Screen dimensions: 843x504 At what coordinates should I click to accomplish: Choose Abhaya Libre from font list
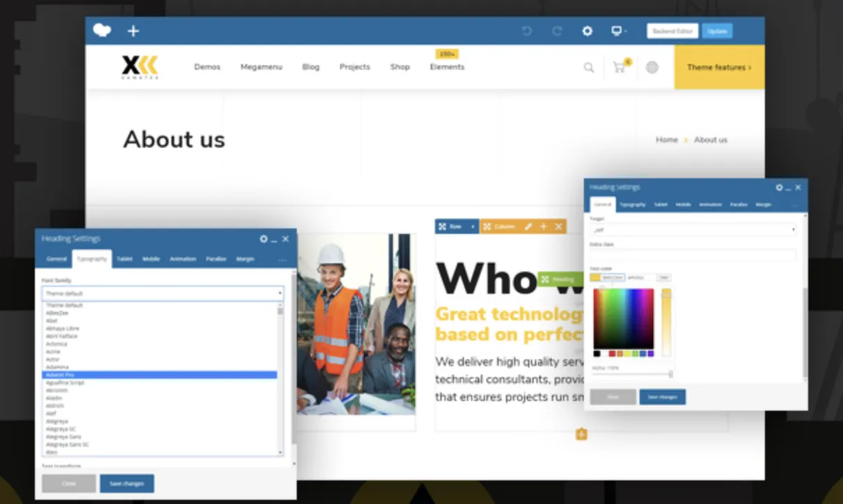point(160,328)
